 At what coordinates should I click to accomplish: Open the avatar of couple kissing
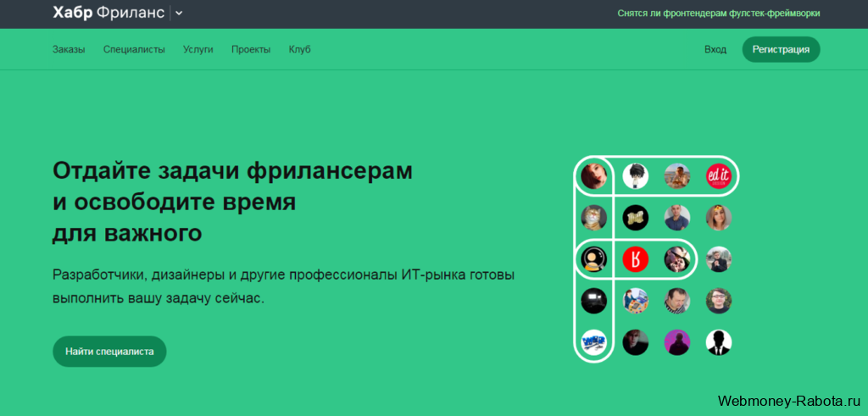point(677,259)
